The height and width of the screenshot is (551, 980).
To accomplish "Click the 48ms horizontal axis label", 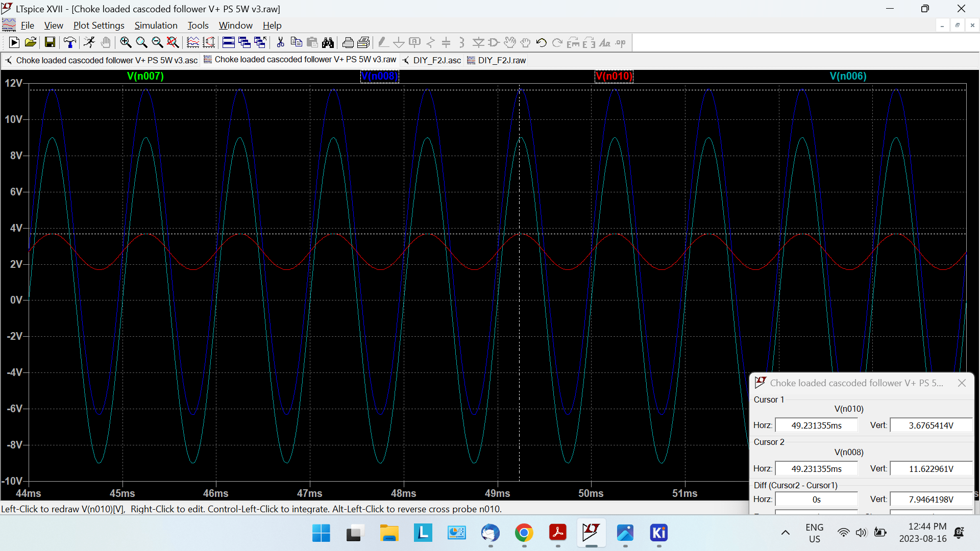I will pyautogui.click(x=403, y=493).
